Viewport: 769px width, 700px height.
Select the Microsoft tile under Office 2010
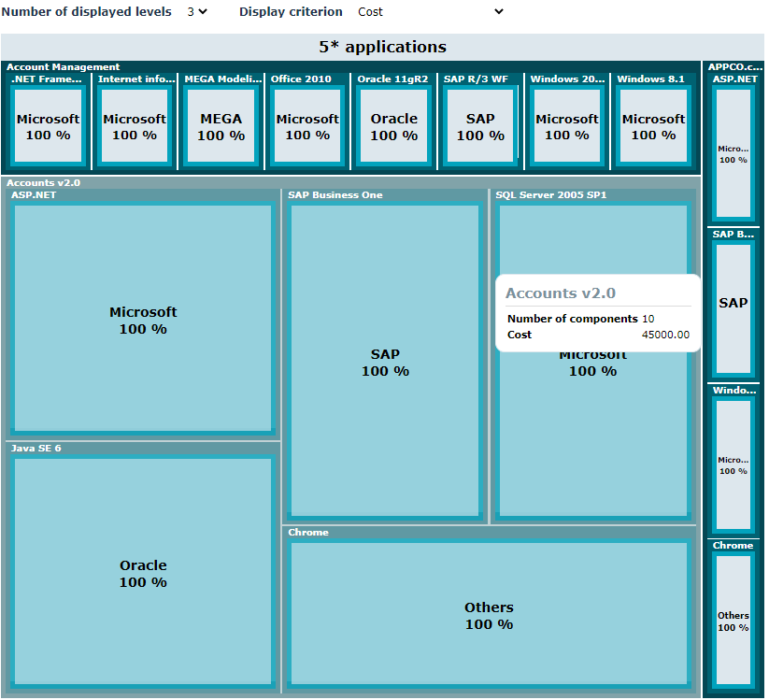(x=307, y=127)
